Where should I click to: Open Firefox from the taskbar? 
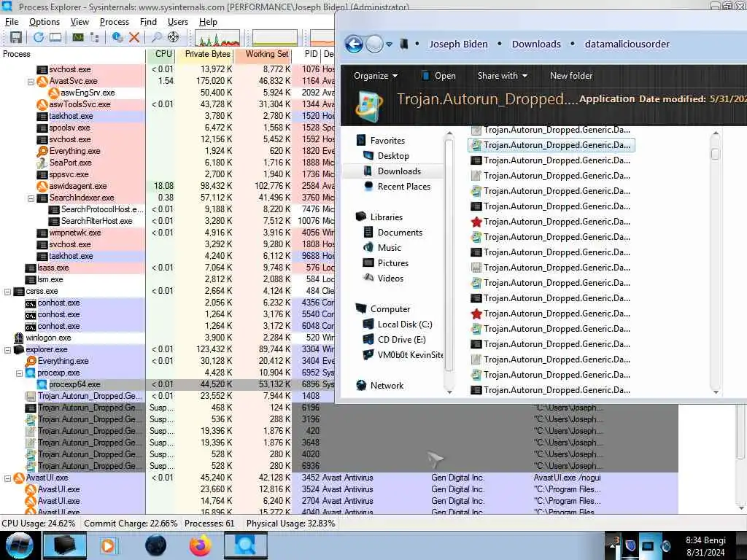point(201,545)
